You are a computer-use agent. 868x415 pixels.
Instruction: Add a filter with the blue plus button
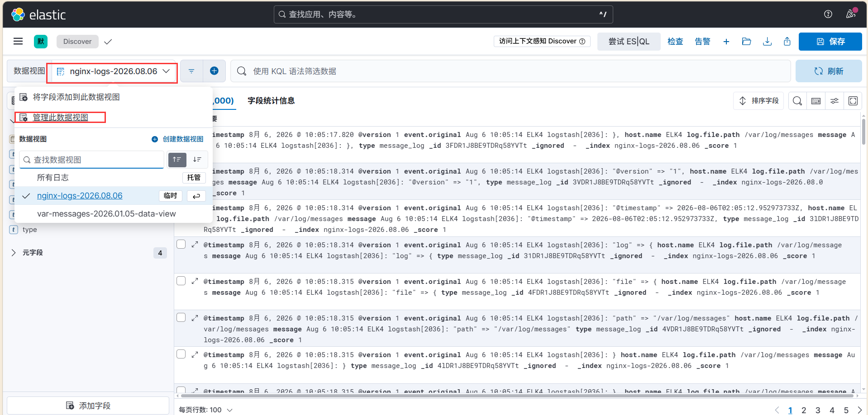click(x=215, y=71)
